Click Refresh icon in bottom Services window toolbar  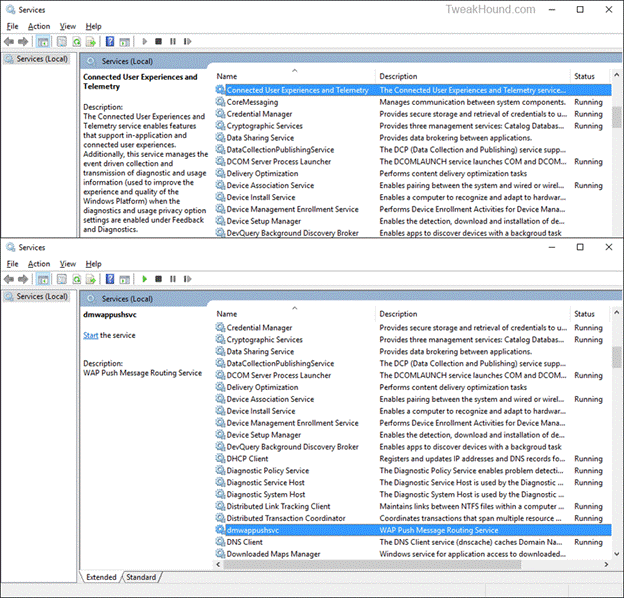76,279
